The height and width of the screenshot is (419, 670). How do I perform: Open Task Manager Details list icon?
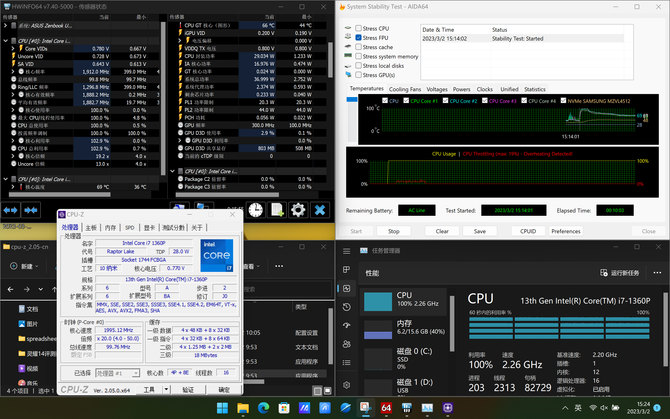347,363
